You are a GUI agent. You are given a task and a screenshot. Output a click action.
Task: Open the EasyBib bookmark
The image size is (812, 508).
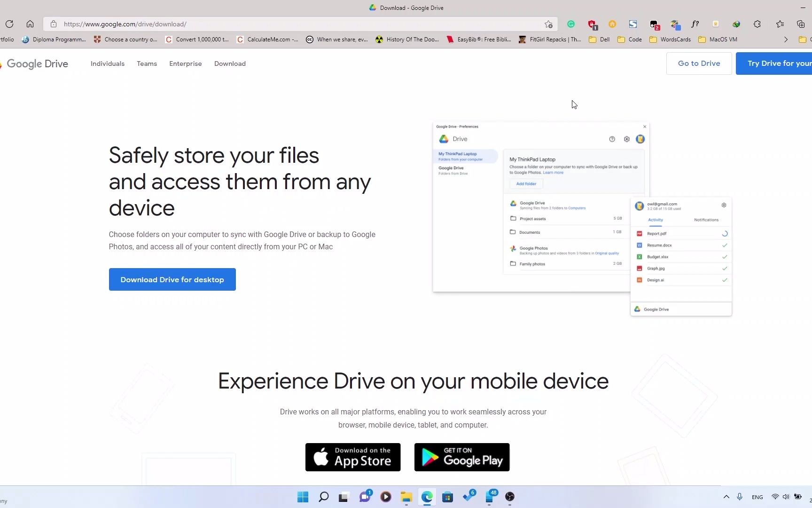[479, 40]
